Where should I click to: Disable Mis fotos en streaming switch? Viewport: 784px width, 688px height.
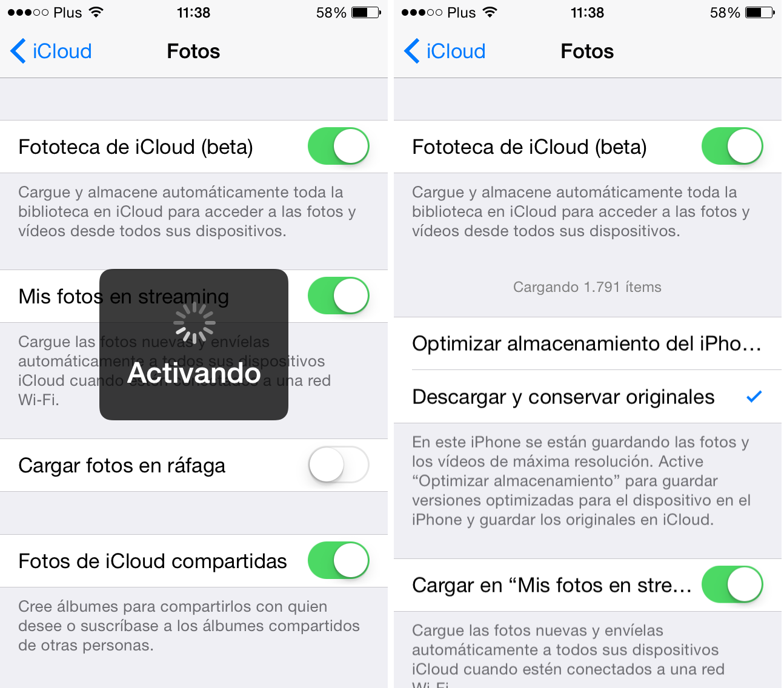pos(339,296)
